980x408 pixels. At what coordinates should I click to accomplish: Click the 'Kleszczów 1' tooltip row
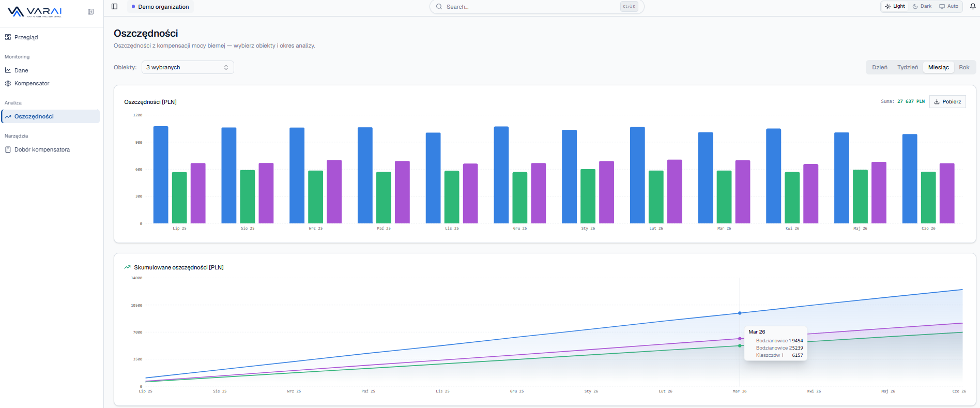(x=775, y=355)
